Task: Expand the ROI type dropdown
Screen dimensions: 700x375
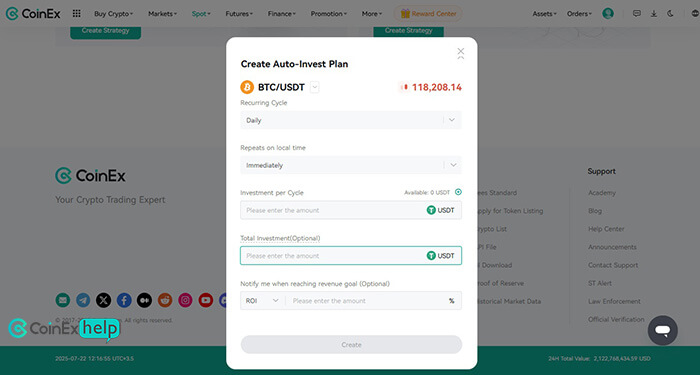Action: [x=262, y=301]
